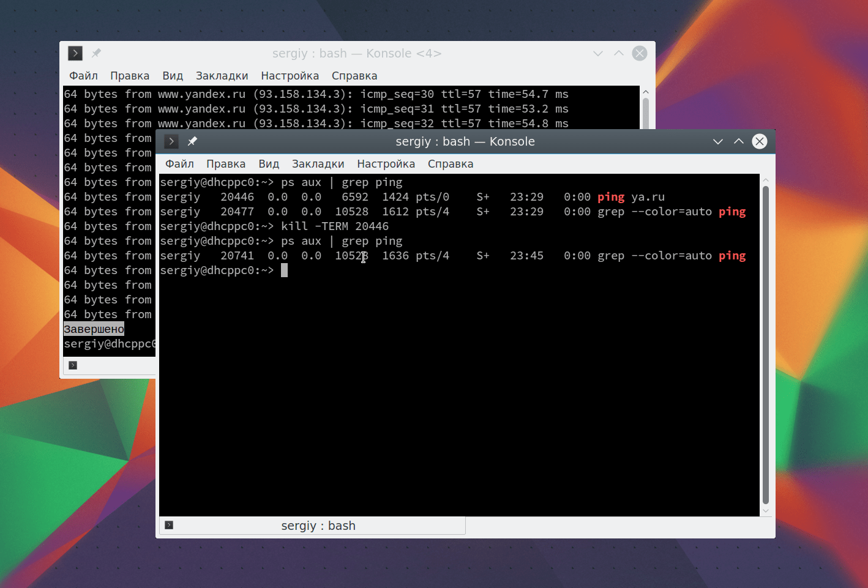The height and width of the screenshot is (588, 868).
Task: Open Правка menu in front Konsole
Action: point(226,164)
